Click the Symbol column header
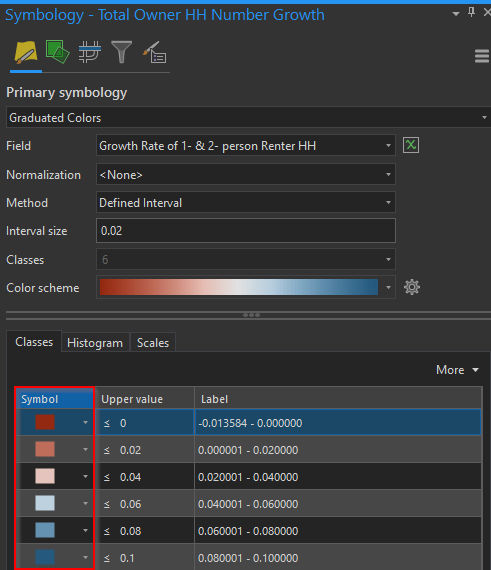The height and width of the screenshot is (570, 491). 55,399
